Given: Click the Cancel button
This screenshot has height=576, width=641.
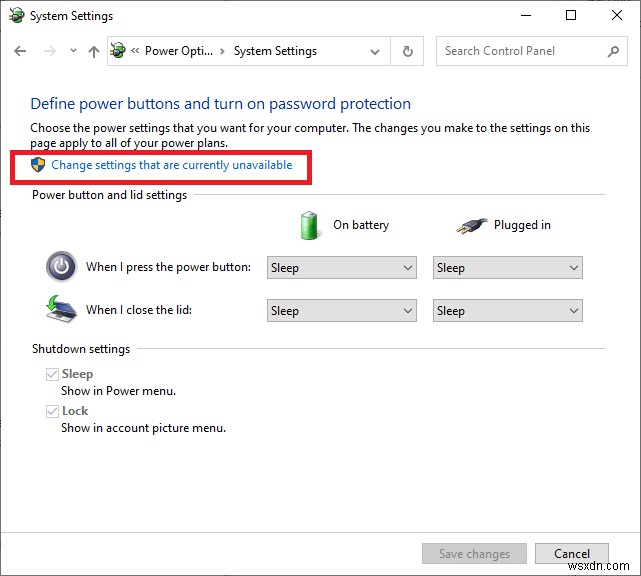Looking at the screenshot, I should tap(572, 554).
